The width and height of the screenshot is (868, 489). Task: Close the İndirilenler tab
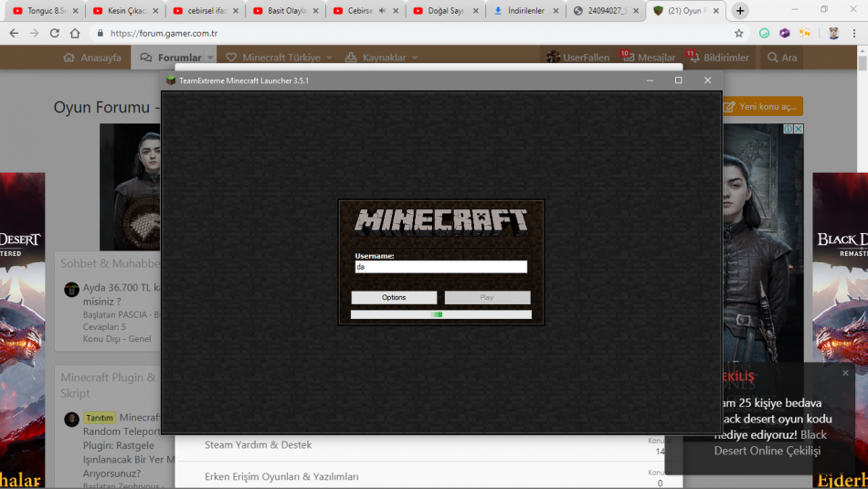click(556, 11)
